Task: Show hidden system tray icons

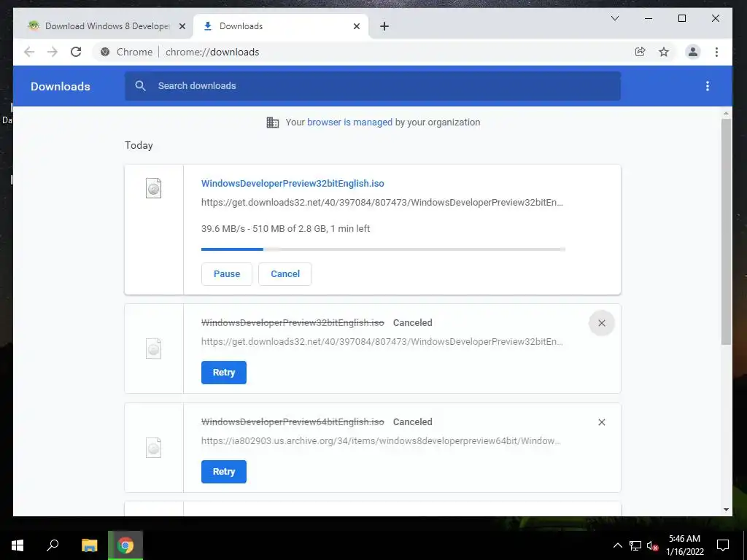Action: tap(617, 545)
